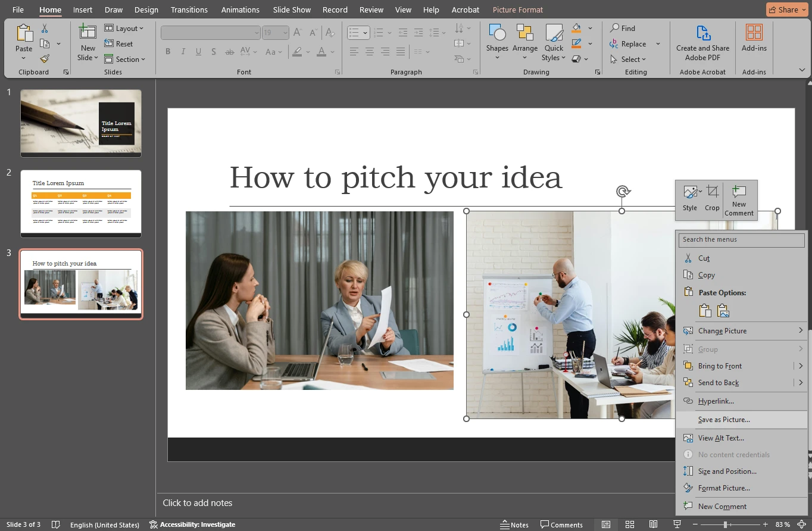Start Slide Show from status bar icon

point(677,524)
